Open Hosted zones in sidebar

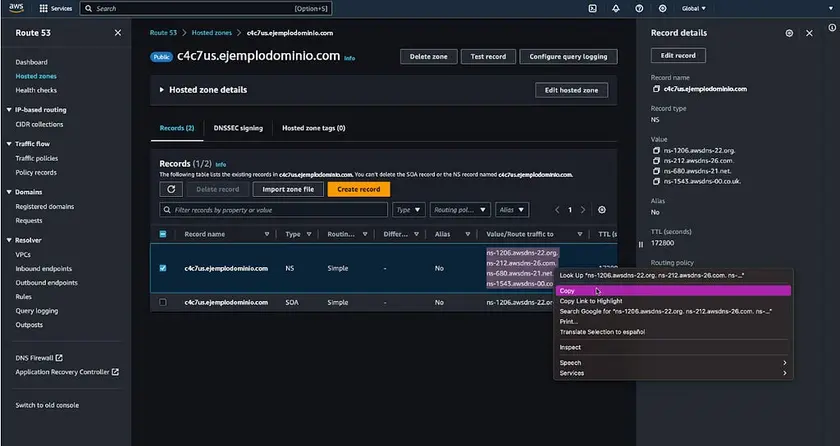pyautogui.click(x=36, y=76)
